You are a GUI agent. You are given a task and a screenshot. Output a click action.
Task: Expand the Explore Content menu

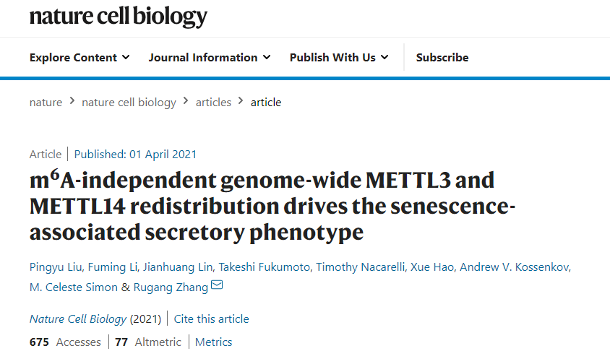80,58
